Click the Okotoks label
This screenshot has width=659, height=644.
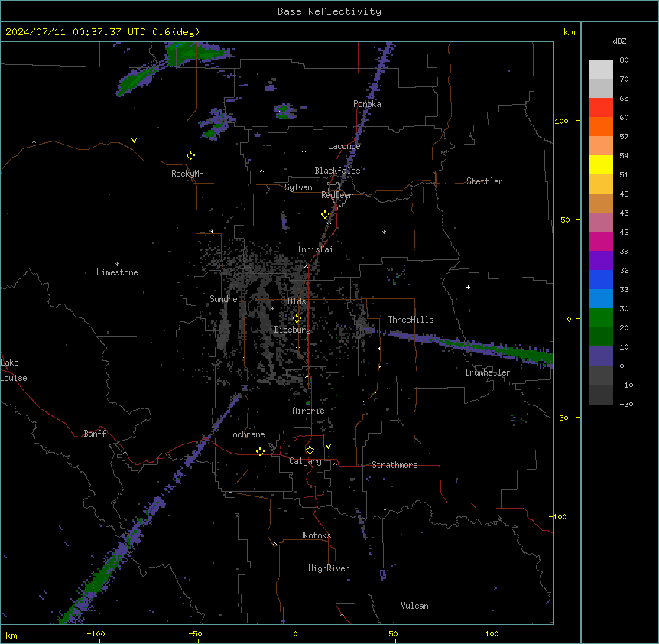(315, 535)
